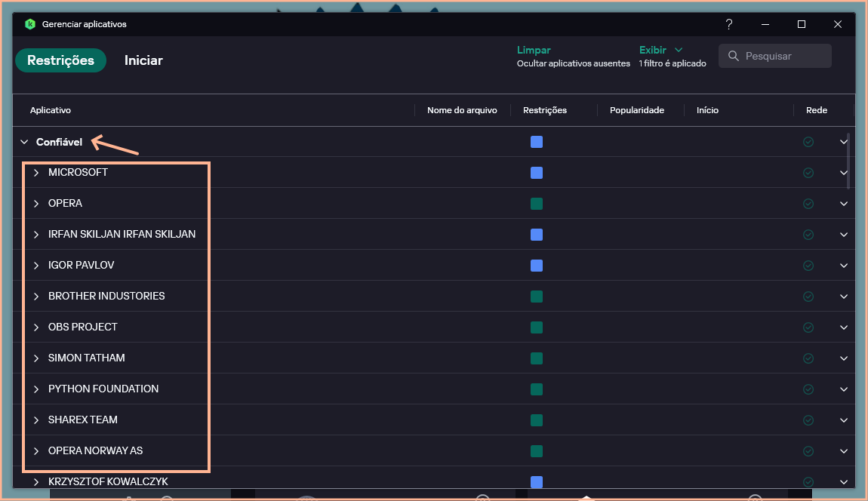Viewport: 868px width, 501px height.
Task: Click restriction square for PYTHON FOUNDATION
Action: tap(537, 389)
